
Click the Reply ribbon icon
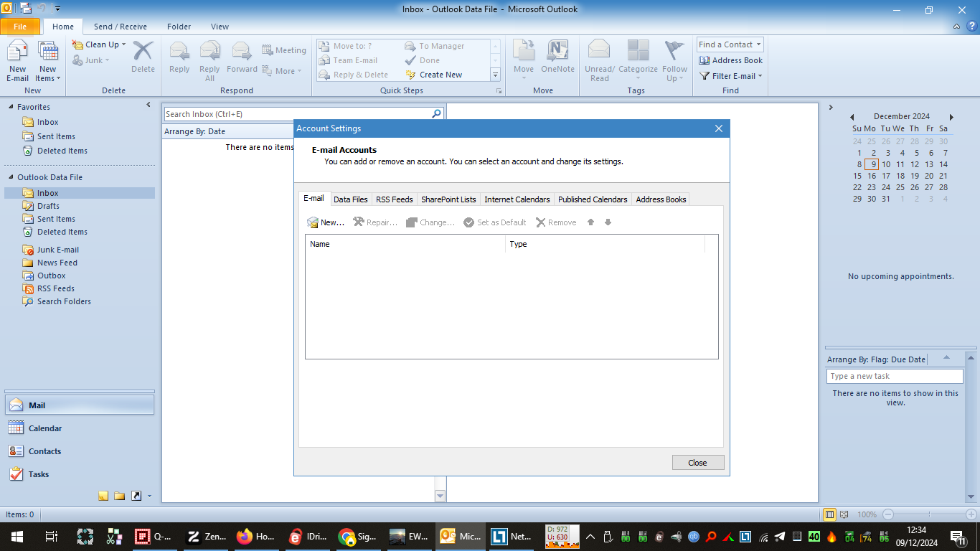pos(179,57)
